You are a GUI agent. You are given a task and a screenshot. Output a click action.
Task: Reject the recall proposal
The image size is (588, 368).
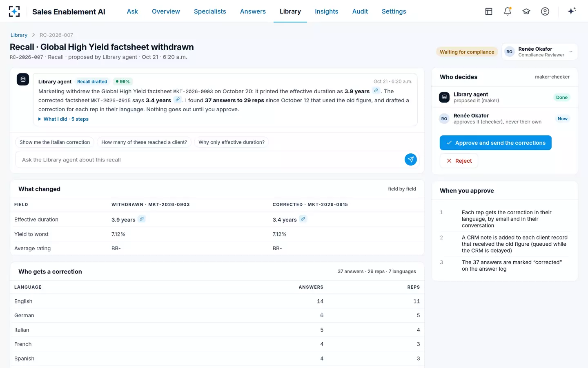coord(459,161)
